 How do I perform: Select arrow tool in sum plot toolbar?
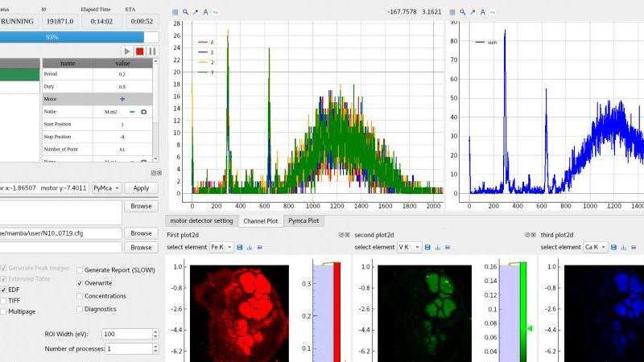[473, 12]
